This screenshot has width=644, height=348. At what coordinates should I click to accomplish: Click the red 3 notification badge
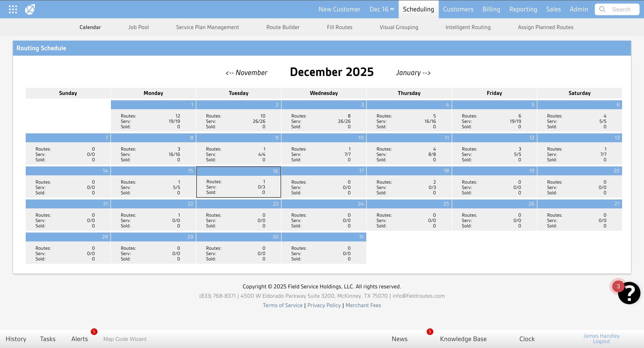click(618, 286)
